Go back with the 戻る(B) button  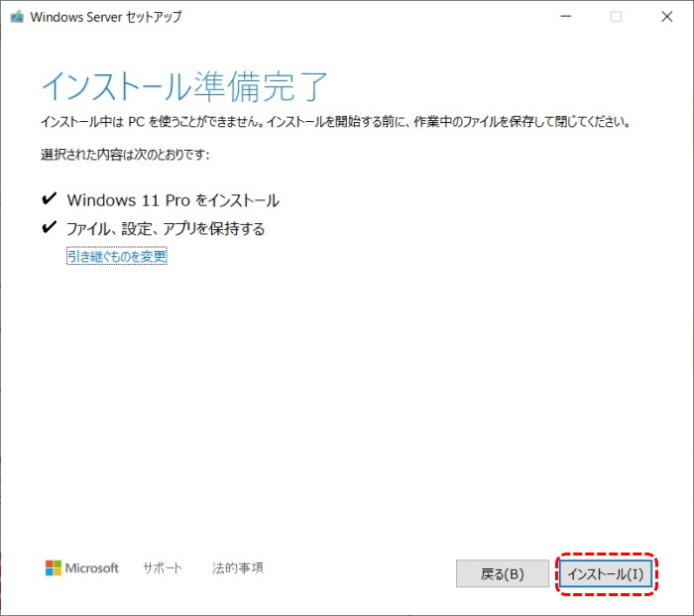pyautogui.click(x=503, y=574)
